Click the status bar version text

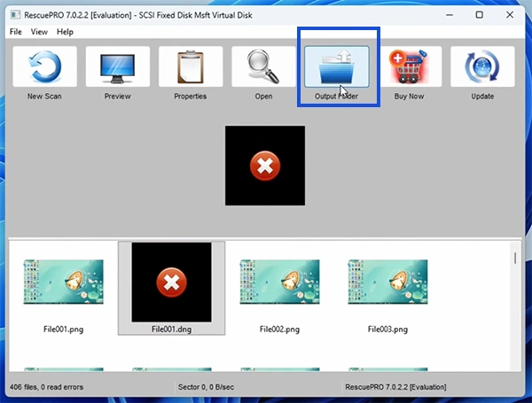tap(395, 387)
